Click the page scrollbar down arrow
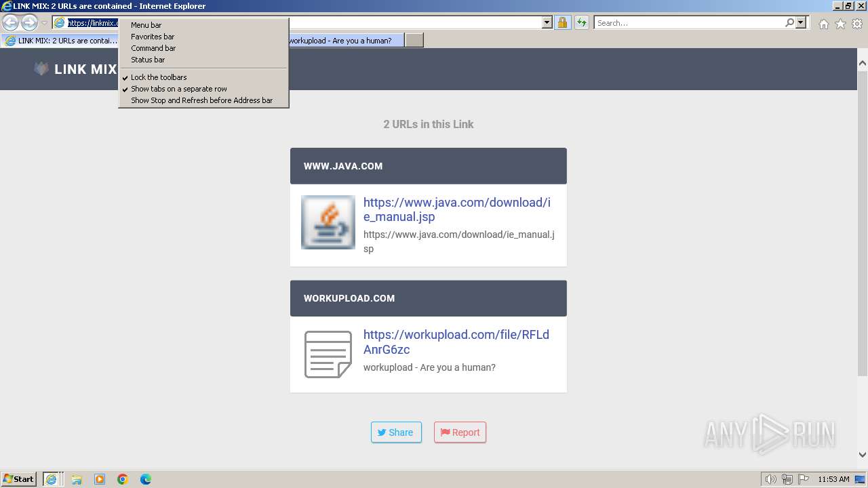The image size is (868, 488). click(863, 455)
